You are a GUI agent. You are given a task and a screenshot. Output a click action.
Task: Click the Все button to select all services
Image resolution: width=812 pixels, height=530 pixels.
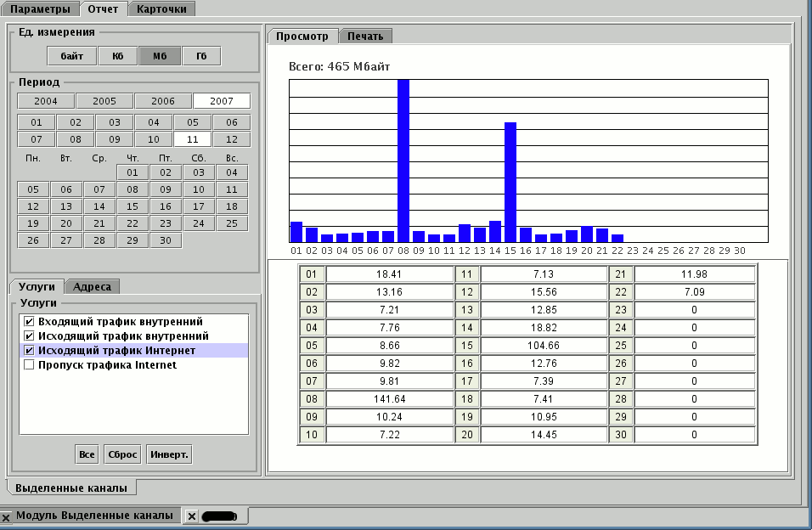click(x=87, y=454)
